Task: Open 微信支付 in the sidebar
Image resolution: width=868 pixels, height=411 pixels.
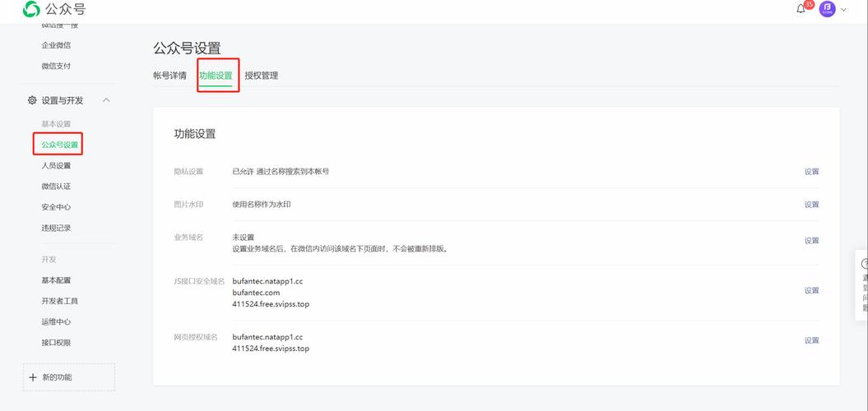Action: pos(56,66)
